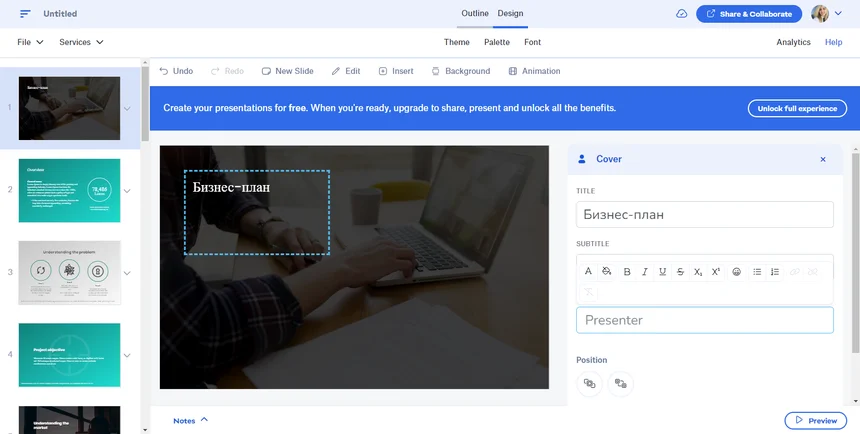This screenshot has width=860, height=434.
Task: Open the Services dropdown menu
Action: tap(81, 42)
